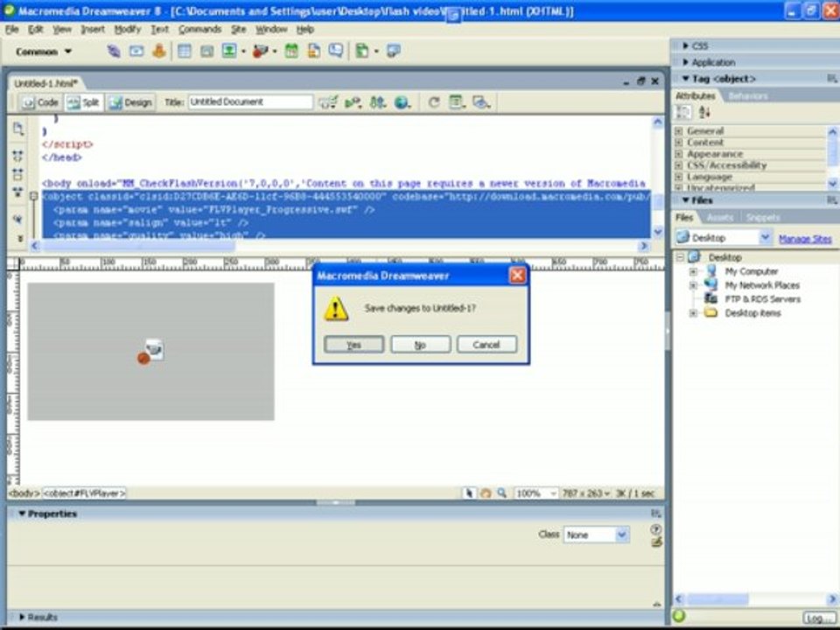Click the Server-Side Include icon
The height and width of the screenshot is (630, 840).
314,52
